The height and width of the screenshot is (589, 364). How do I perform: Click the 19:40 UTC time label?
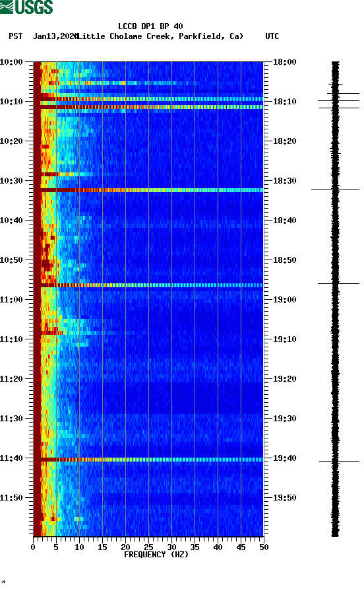tap(285, 458)
